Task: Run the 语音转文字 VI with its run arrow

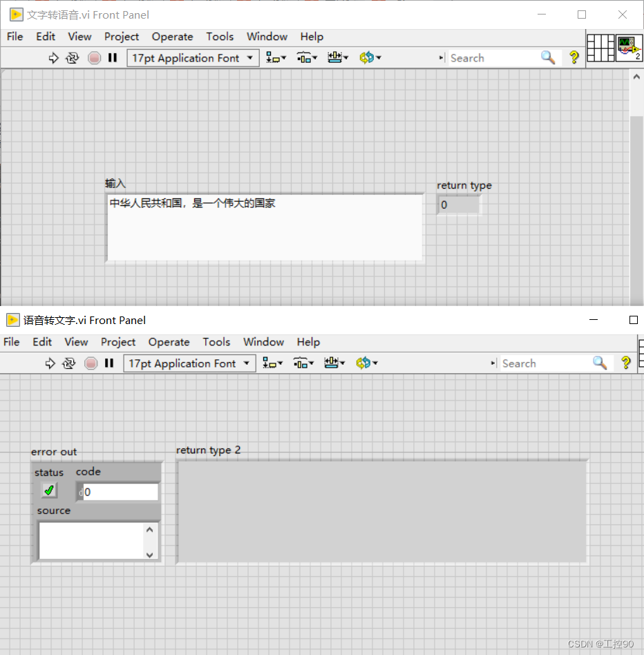Action: 50,363
